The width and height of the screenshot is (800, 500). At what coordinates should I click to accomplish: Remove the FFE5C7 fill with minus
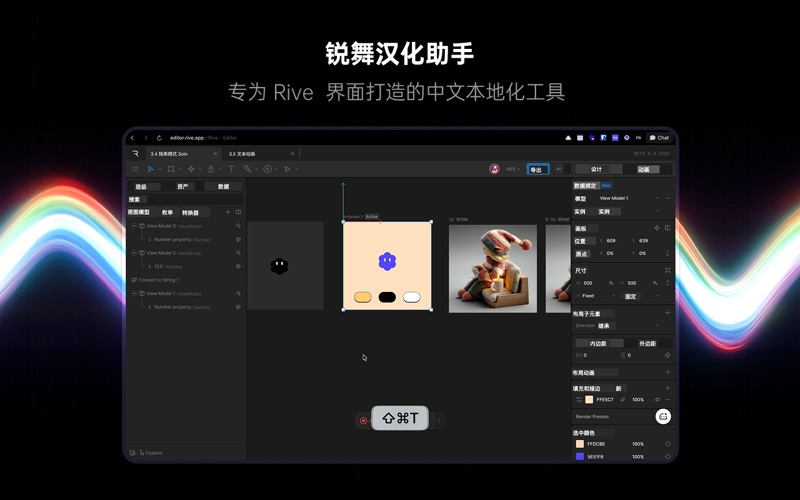667,399
